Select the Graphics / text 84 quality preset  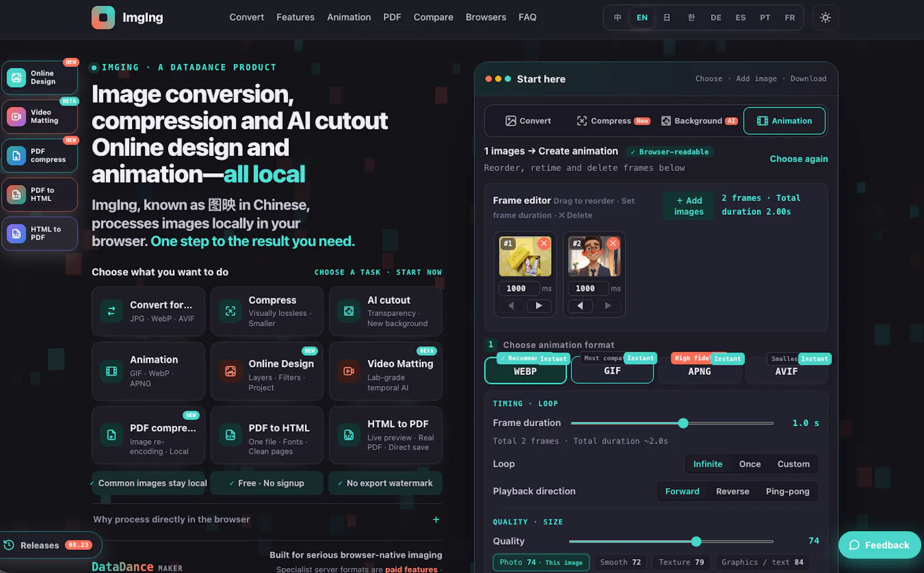coord(762,562)
